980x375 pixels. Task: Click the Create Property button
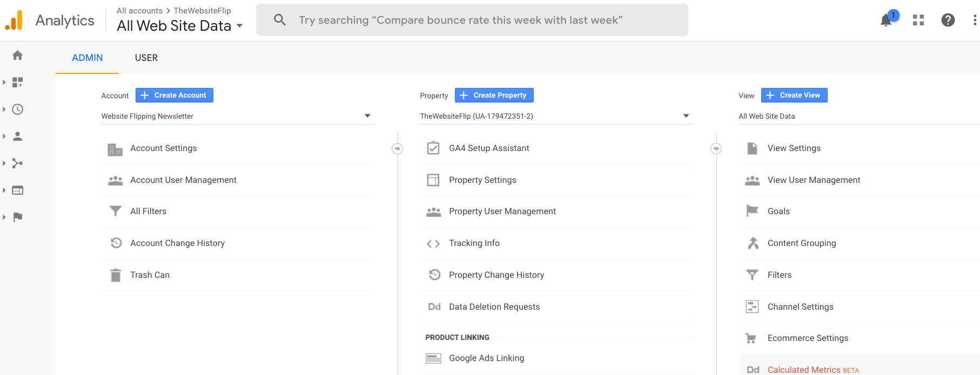pyautogui.click(x=494, y=95)
